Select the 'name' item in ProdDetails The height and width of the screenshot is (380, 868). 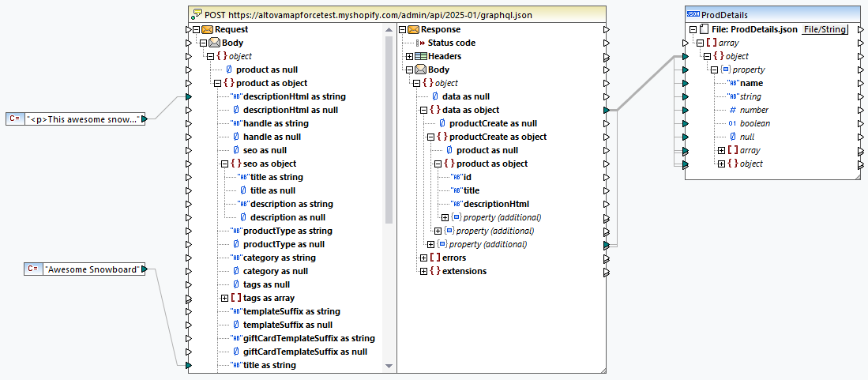(x=751, y=83)
